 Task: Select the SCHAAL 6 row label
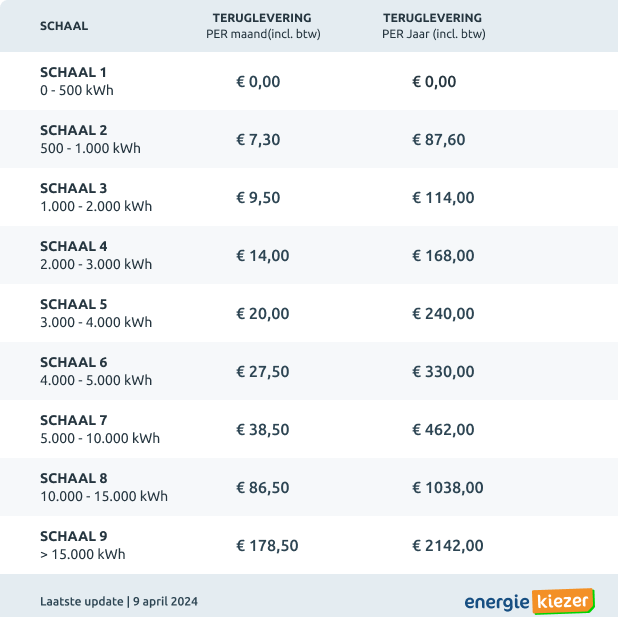[96, 371]
